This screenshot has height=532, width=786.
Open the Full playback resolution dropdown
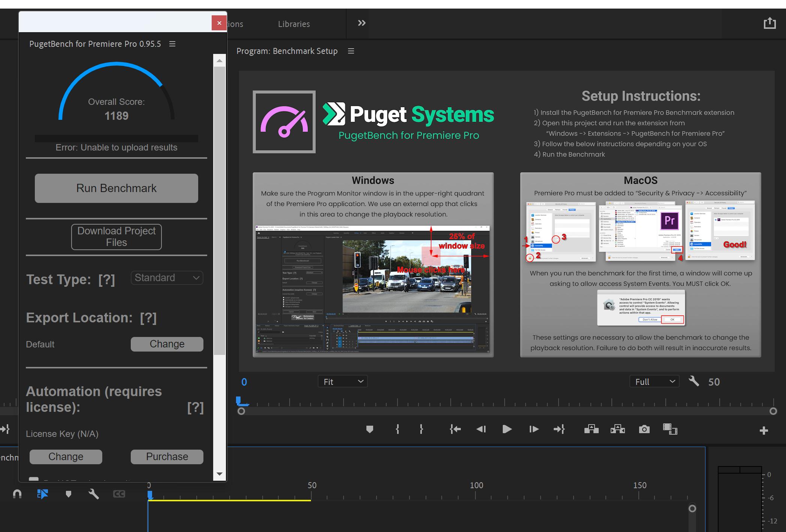coord(654,381)
